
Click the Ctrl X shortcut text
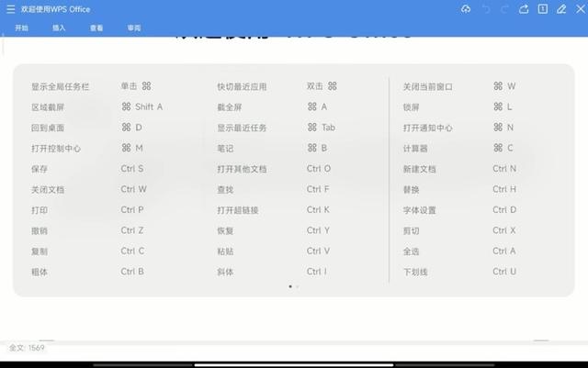tap(504, 230)
